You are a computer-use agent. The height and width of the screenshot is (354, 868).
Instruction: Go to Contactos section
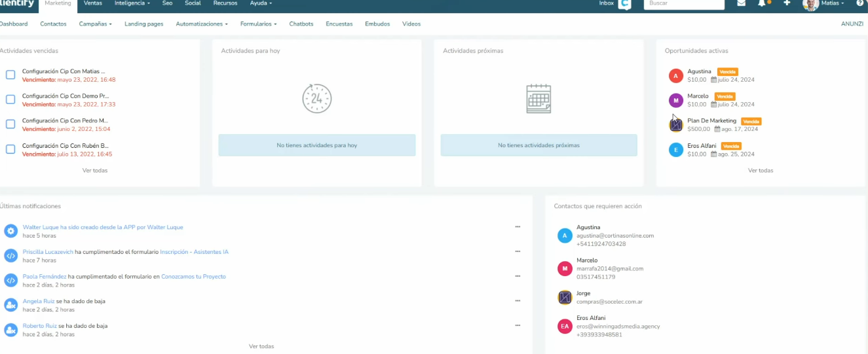53,24
